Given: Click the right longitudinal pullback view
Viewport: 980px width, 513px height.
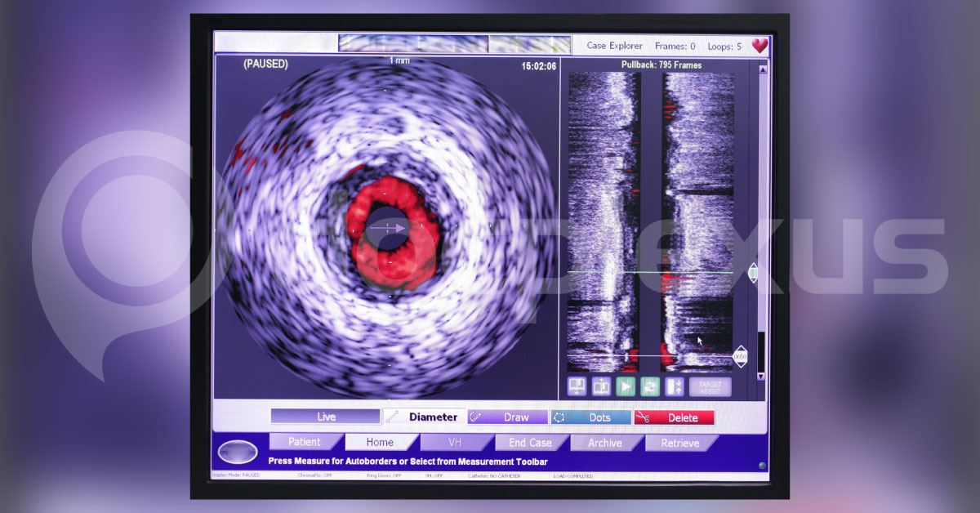Looking at the screenshot, I should [698, 222].
